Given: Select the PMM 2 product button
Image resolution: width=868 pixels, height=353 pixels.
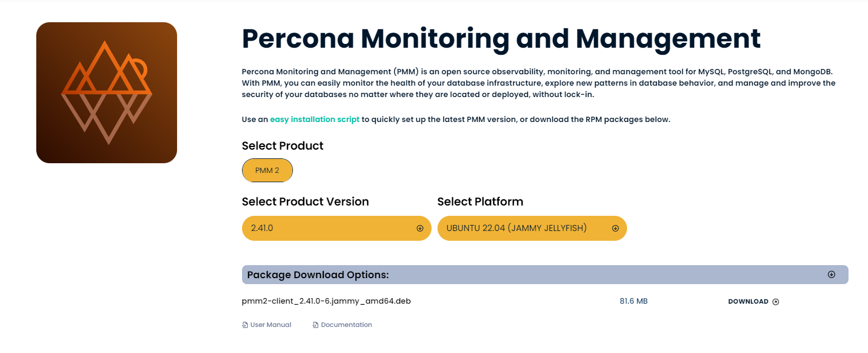Looking at the screenshot, I should click(267, 170).
